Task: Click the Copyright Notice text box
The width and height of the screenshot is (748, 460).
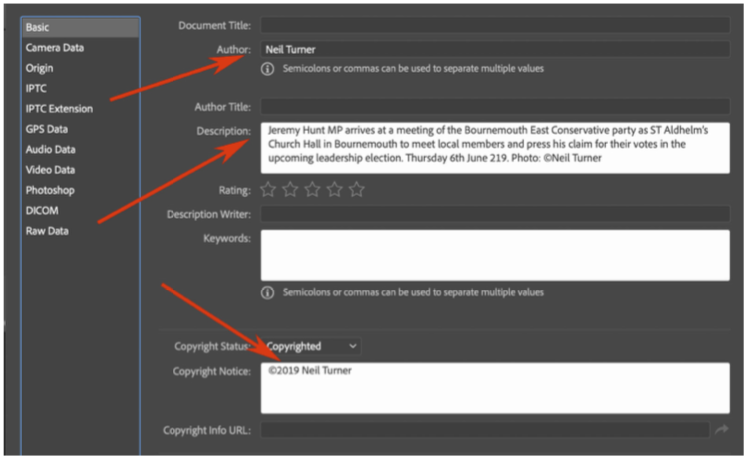Action: (495, 388)
